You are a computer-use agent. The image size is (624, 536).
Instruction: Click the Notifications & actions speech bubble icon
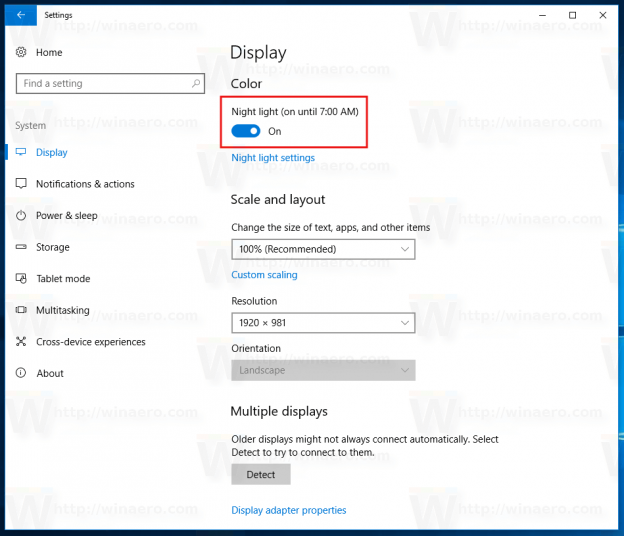coord(21,183)
